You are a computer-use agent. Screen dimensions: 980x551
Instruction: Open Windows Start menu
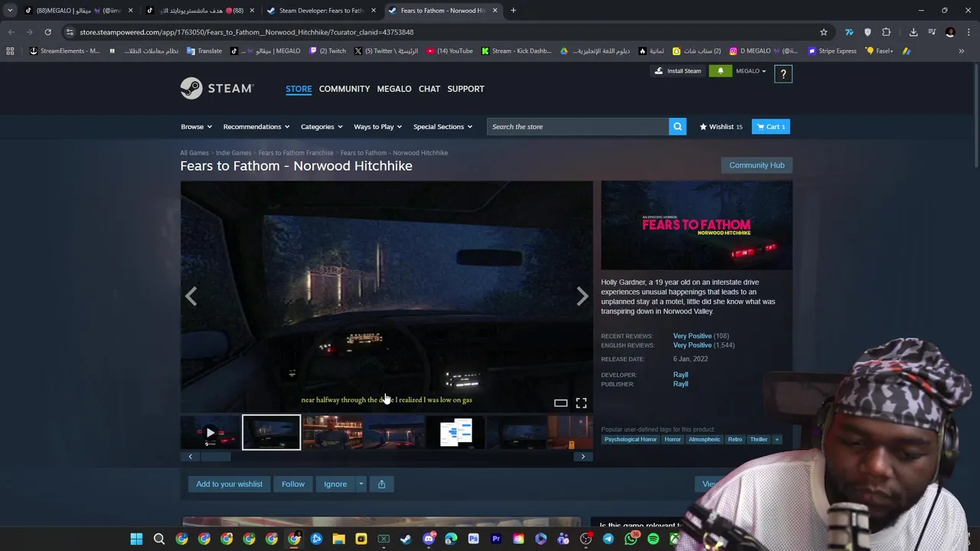[136, 539]
